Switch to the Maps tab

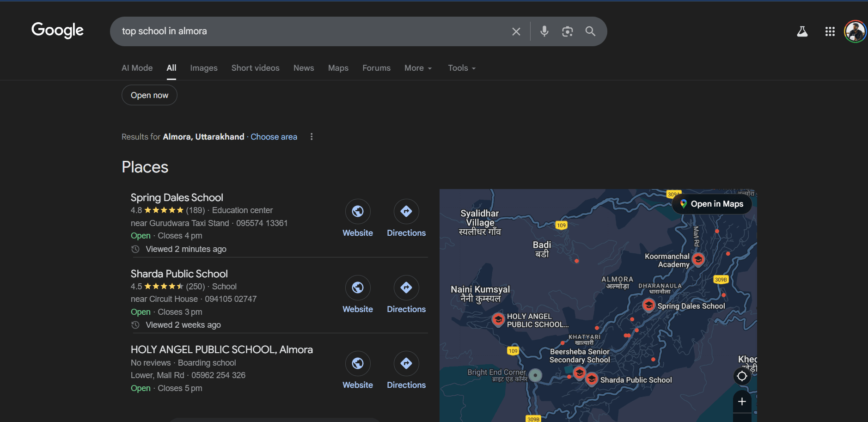pos(338,67)
